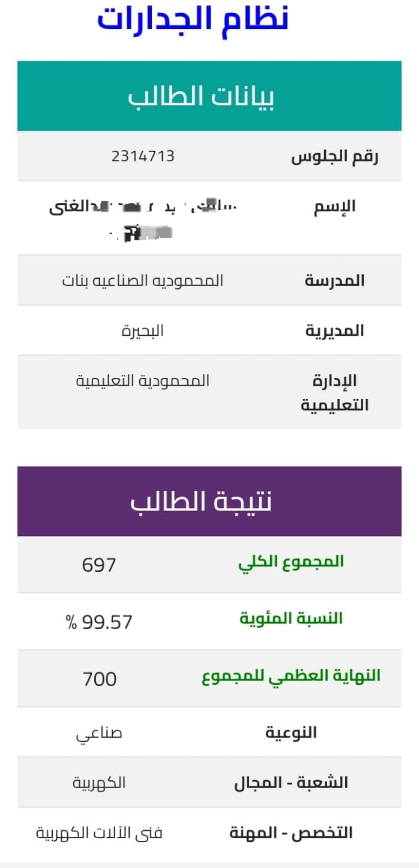Click the النهاية العظمي للمجموع label
Viewport: 419px width, 868px height.
tap(291, 676)
